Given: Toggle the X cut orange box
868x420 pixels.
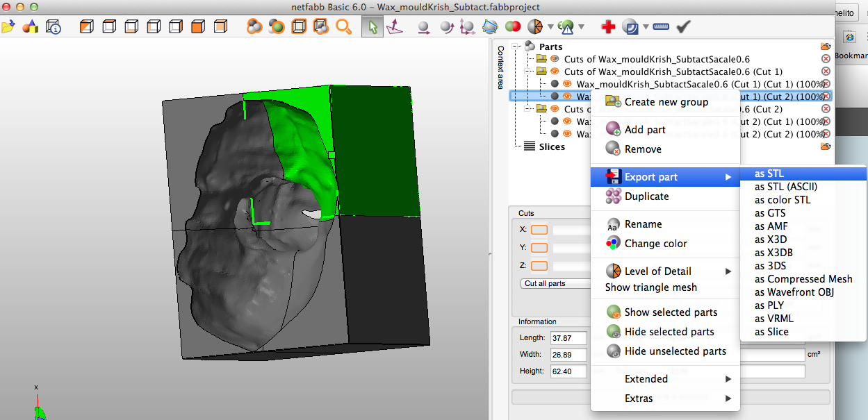Looking at the screenshot, I should point(539,230).
